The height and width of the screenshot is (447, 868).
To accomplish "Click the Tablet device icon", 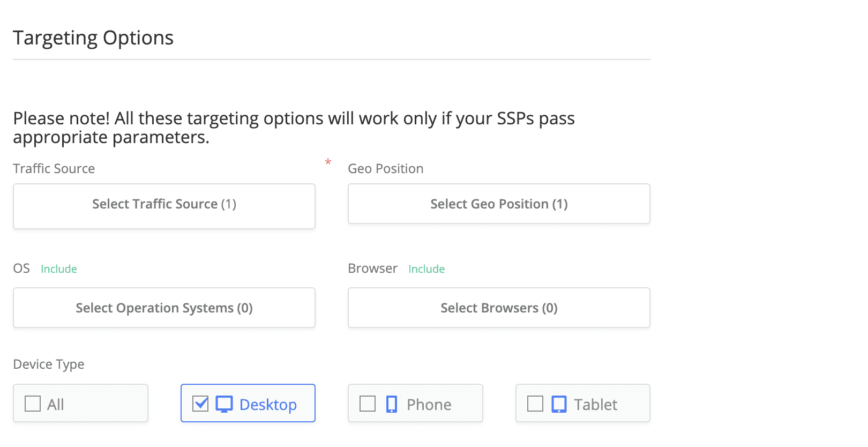I will 559,404.
